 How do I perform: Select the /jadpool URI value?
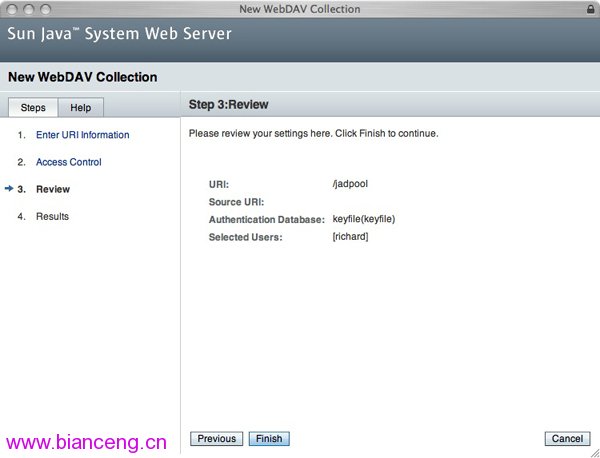coord(350,184)
